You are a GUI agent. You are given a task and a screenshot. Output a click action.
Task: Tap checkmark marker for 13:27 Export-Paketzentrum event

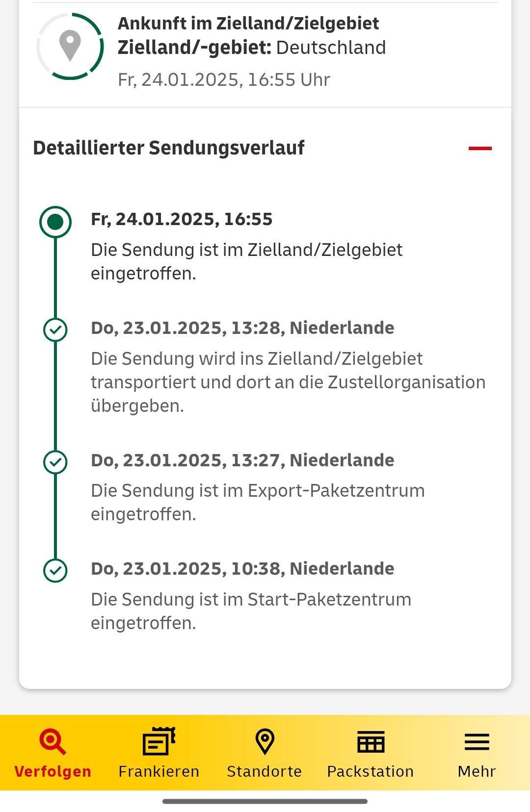[55, 462]
